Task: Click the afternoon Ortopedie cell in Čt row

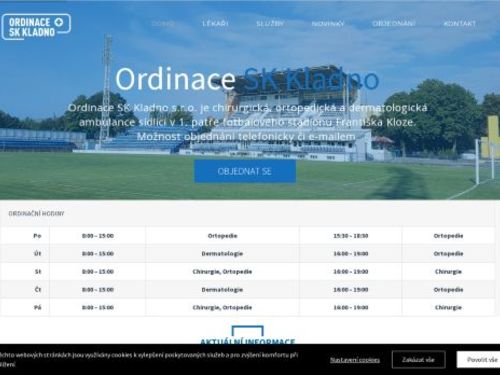Action: tap(448, 290)
